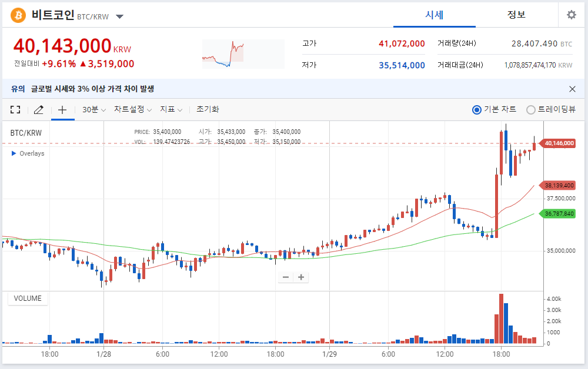Open the BTC/KRW market dropdown arrow
The height and width of the screenshot is (369, 588).
(x=119, y=16)
